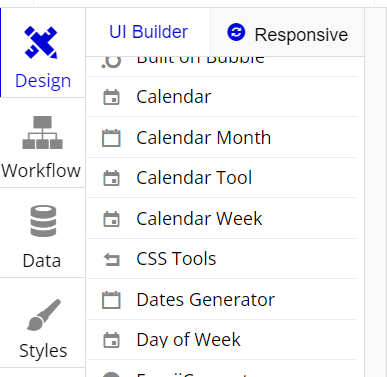Click the Day of Week icon
Viewport: 387px width, 377px height.
[111, 340]
